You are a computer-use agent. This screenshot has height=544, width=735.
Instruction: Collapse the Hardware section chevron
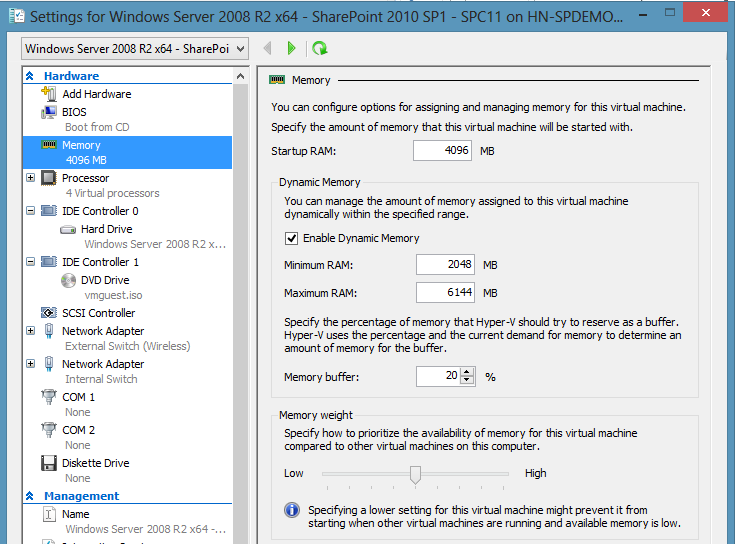[30, 75]
